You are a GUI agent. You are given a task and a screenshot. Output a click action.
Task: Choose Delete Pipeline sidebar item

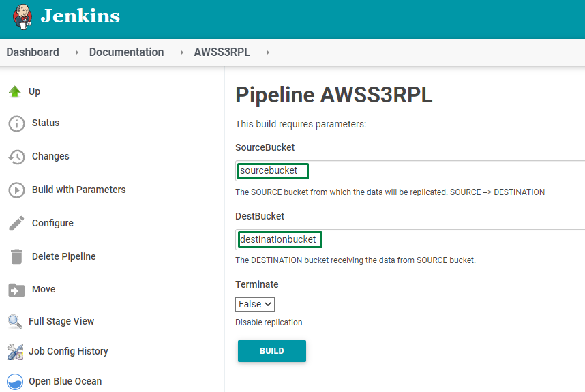click(64, 256)
